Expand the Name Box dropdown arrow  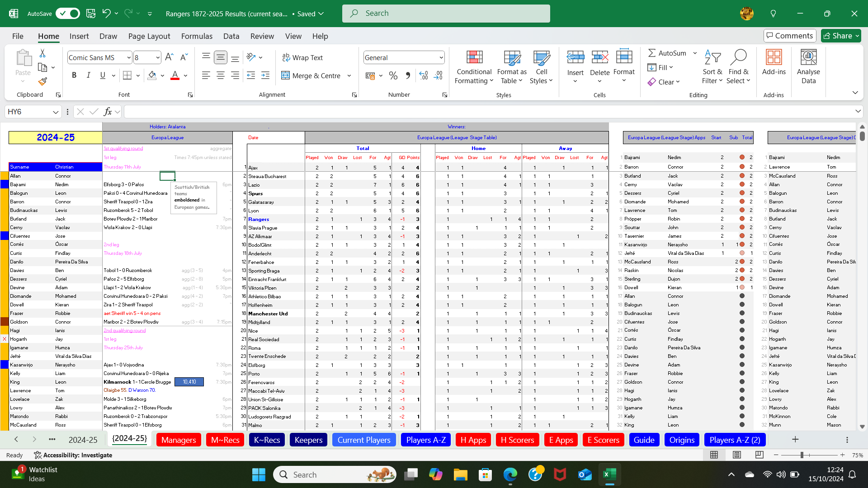55,112
